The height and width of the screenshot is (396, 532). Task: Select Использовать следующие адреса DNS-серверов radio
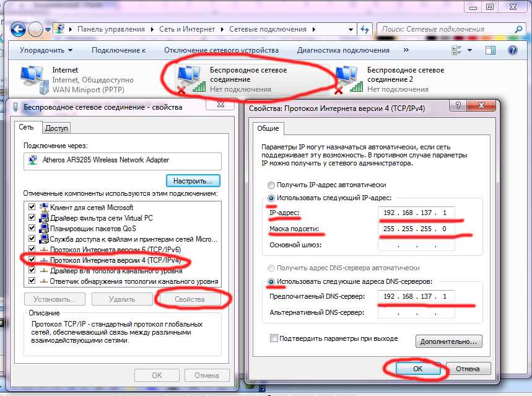click(x=271, y=281)
